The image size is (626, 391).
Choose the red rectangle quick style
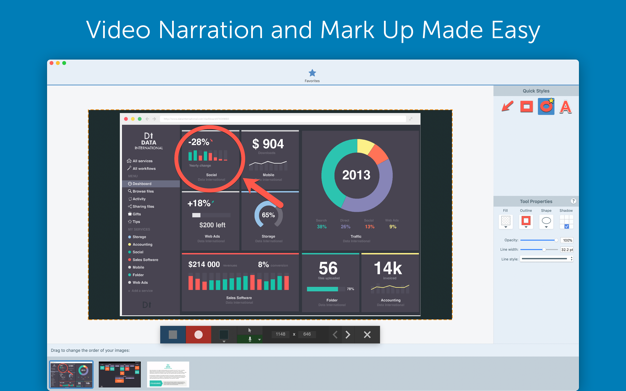click(x=527, y=107)
